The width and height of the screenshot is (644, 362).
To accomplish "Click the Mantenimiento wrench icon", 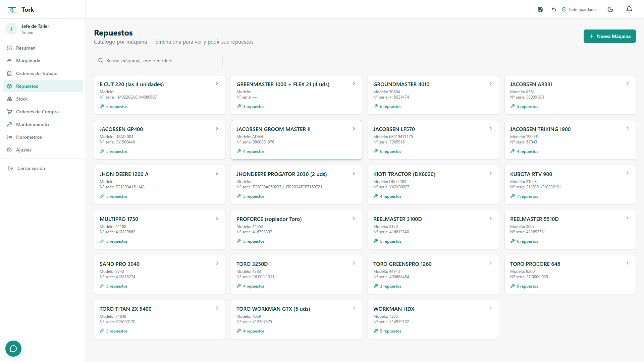I will (9, 124).
